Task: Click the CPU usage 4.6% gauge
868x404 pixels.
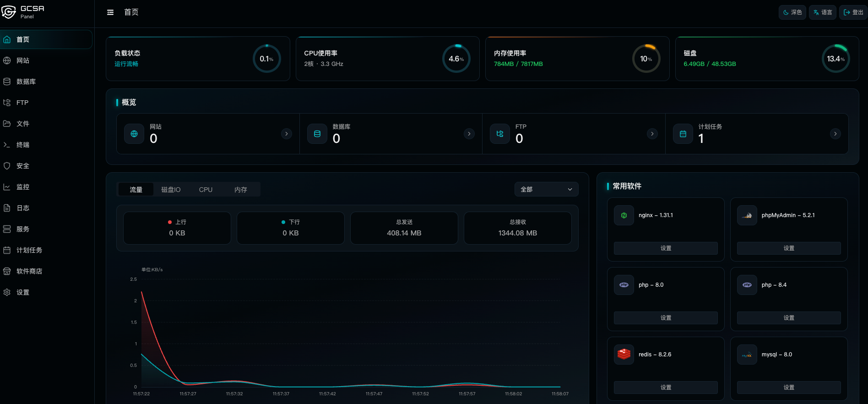Action: 456,59
